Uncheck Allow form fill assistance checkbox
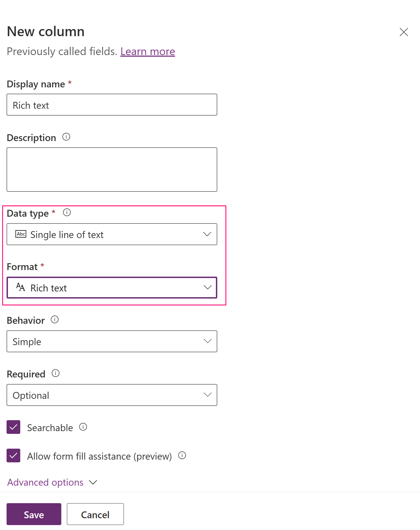420x530 pixels. tap(13, 455)
